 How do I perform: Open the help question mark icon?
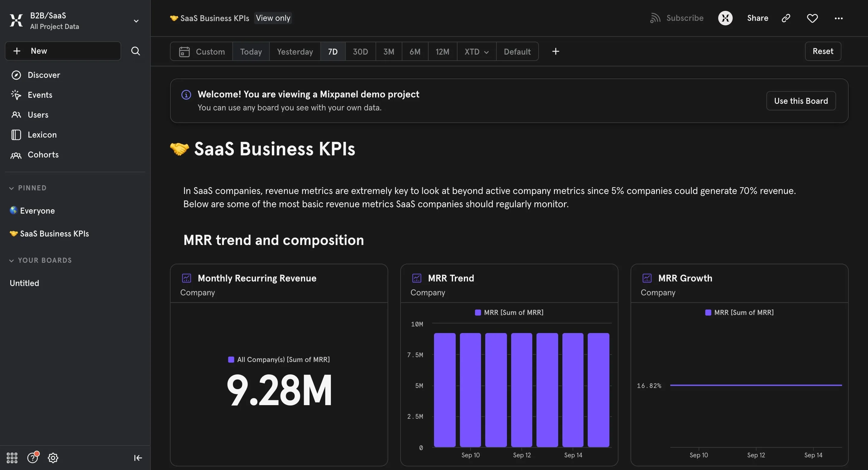pos(32,458)
